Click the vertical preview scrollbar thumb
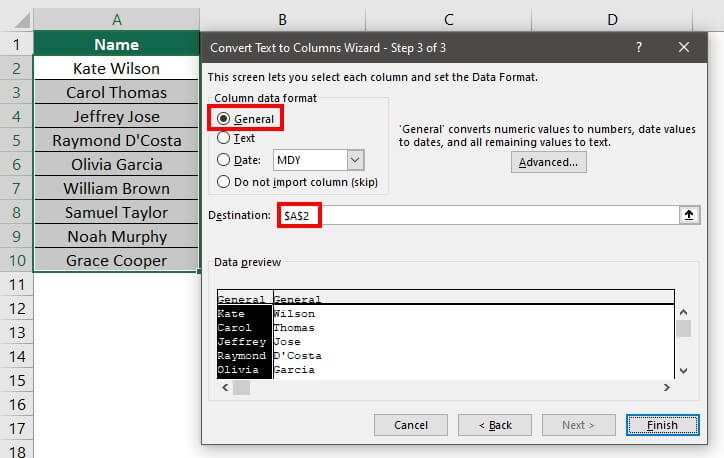The height and width of the screenshot is (458, 724). (x=684, y=329)
